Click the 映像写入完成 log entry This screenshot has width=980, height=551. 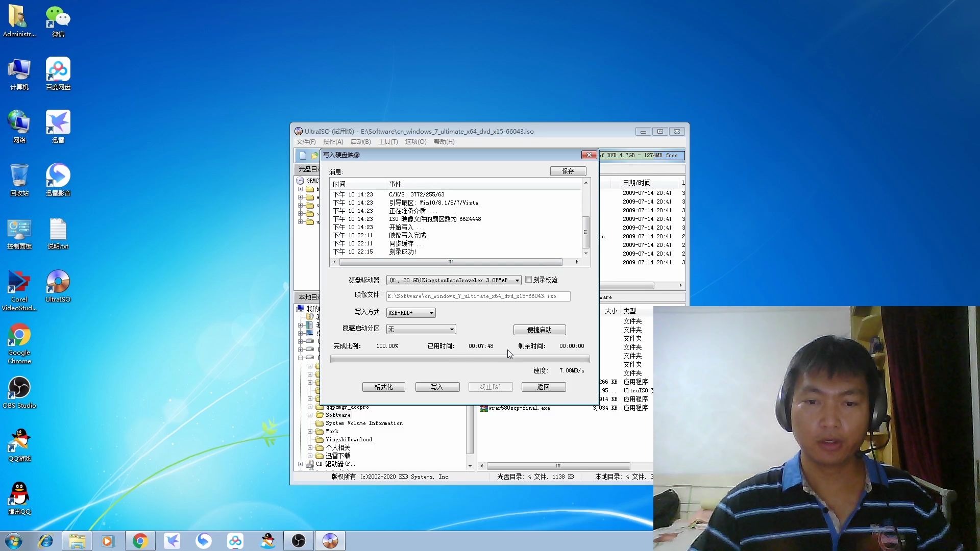(x=407, y=236)
